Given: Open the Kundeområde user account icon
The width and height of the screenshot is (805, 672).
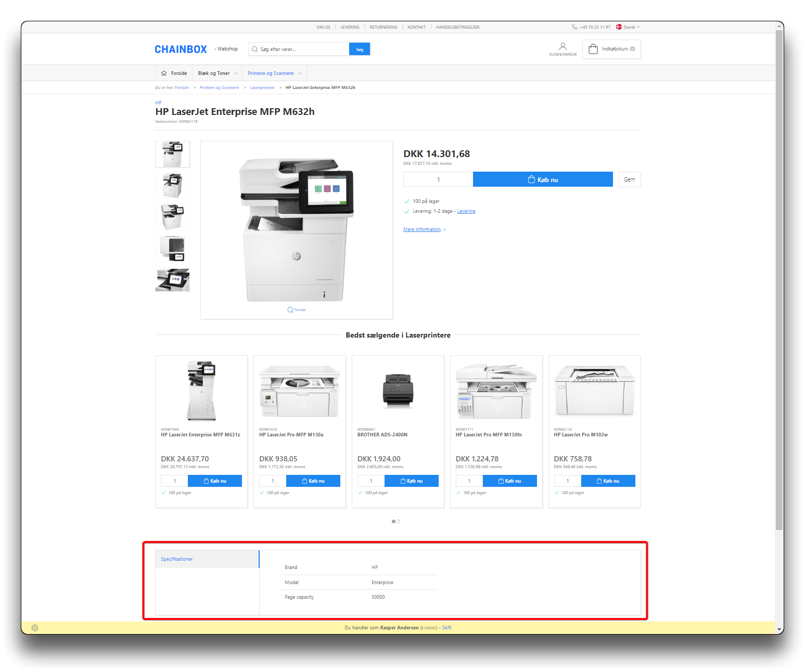Looking at the screenshot, I should tap(563, 47).
